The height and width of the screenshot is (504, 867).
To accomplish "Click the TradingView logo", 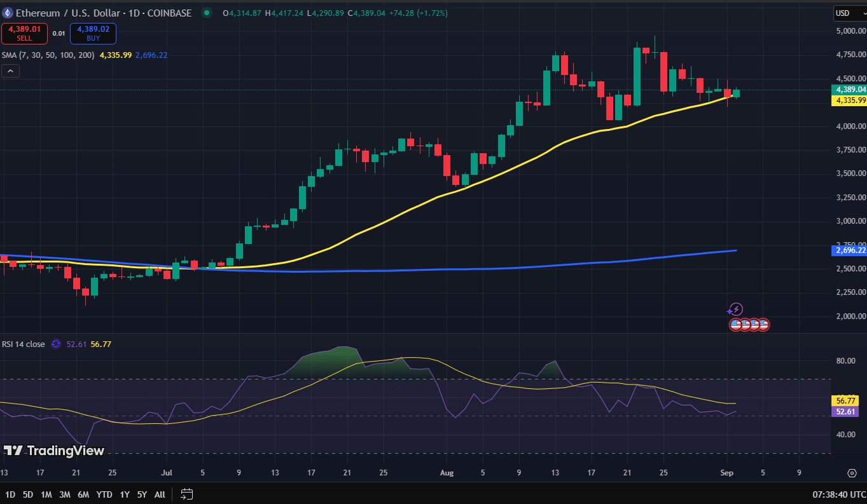I will coord(54,451).
